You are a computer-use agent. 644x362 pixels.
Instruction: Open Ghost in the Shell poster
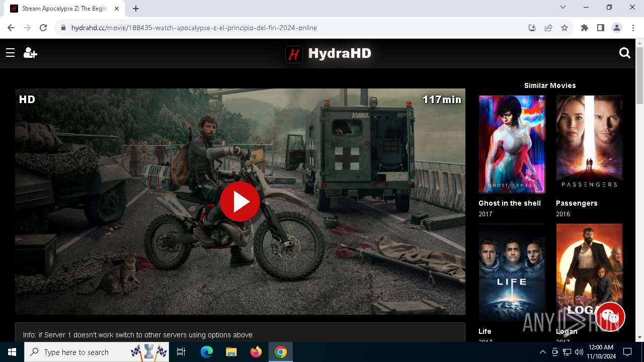tap(512, 144)
